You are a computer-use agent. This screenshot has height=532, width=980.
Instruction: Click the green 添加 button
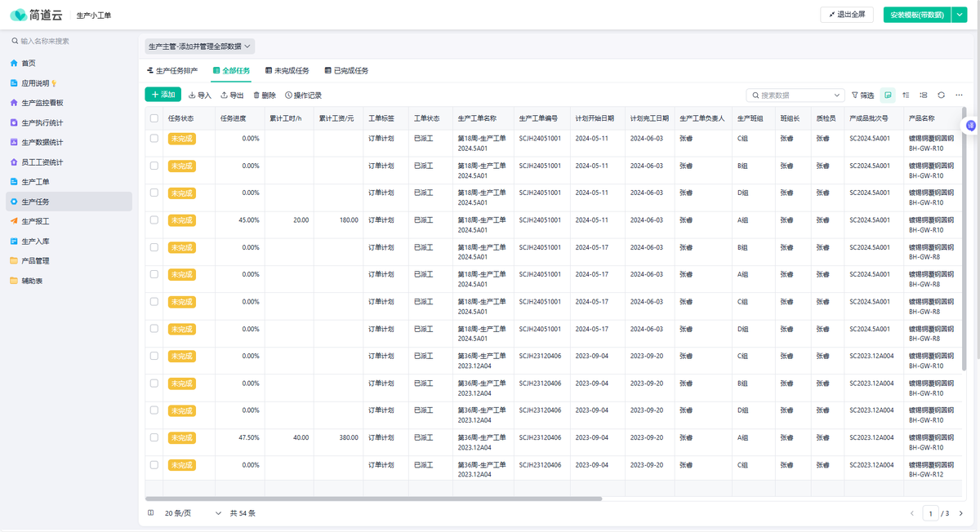point(163,95)
